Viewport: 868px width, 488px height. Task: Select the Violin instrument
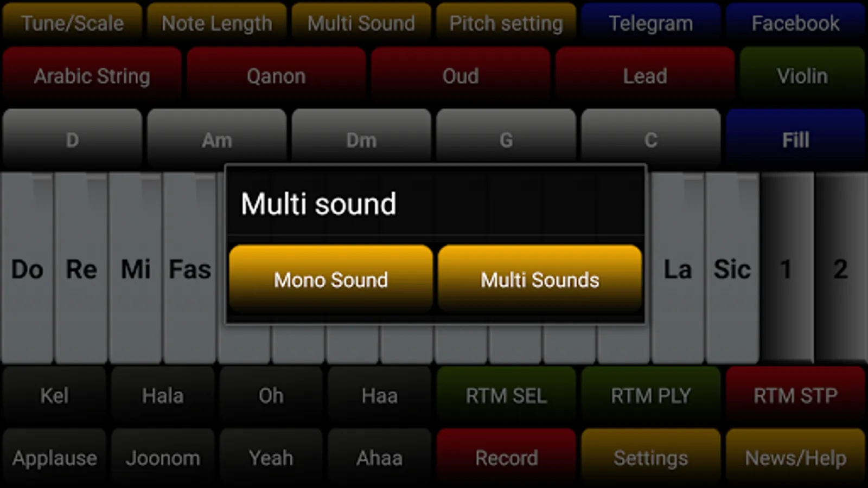pyautogui.click(x=802, y=76)
